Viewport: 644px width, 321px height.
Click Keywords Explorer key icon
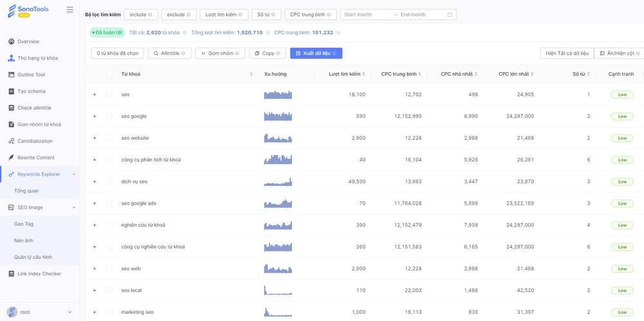pos(11,174)
